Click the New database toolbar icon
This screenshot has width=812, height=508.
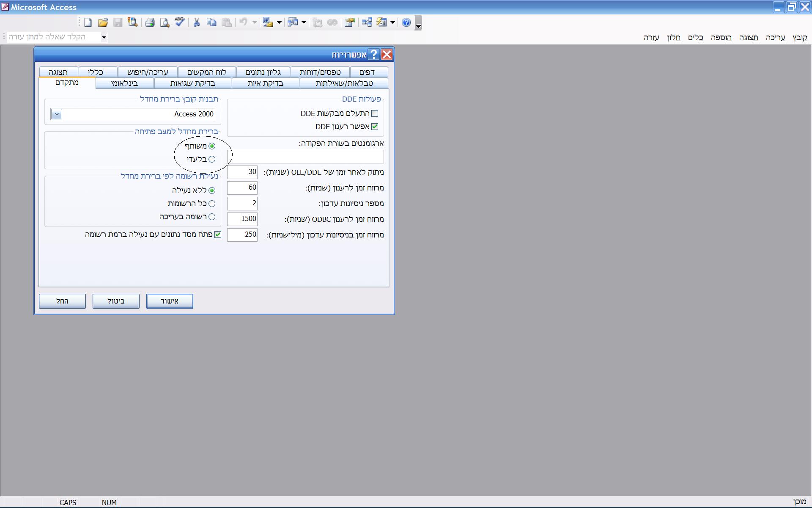pyautogui.click(x=88, y=22)
